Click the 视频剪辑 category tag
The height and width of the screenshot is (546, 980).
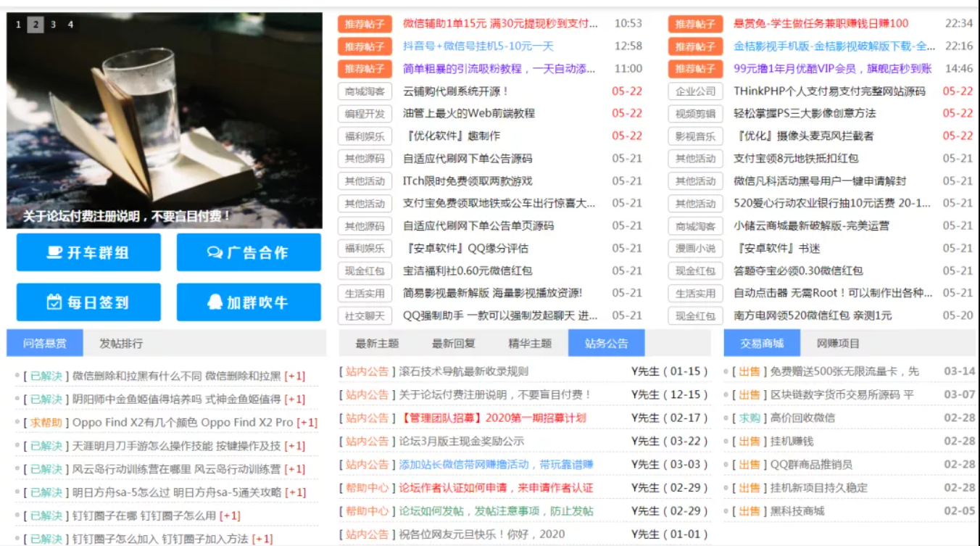coord(695,114)
